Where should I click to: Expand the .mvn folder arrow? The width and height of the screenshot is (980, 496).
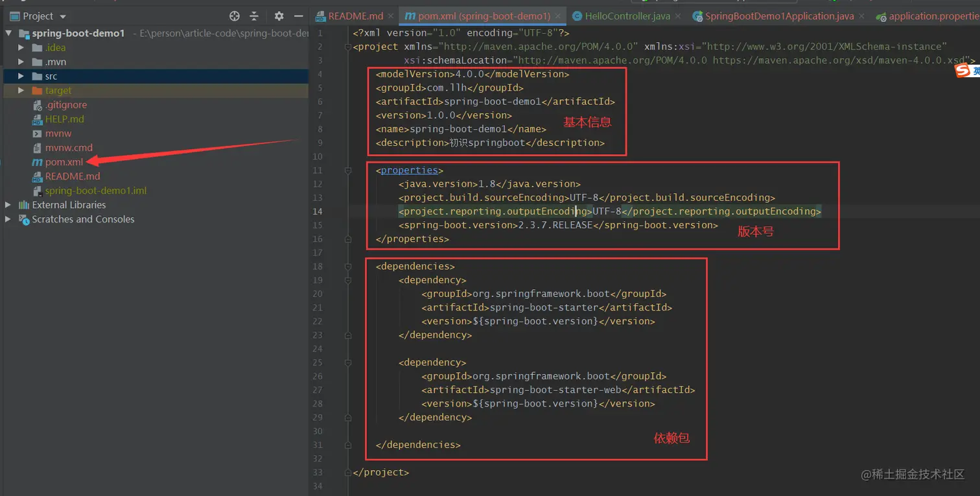[21, 62]
